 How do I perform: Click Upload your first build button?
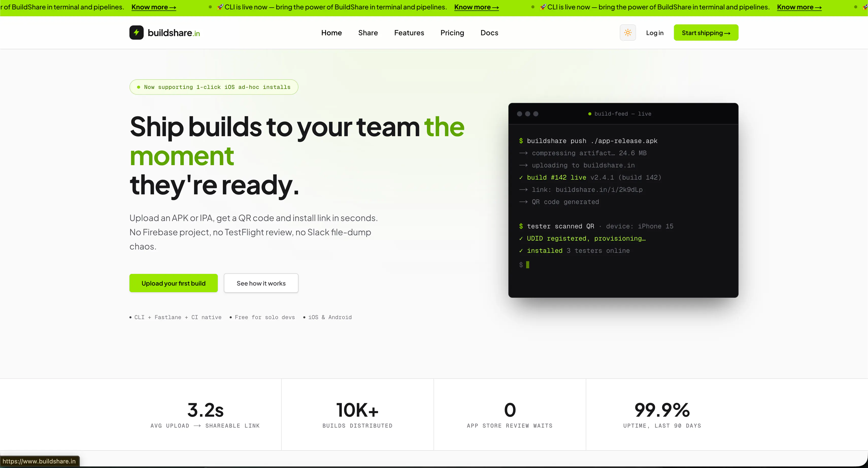point(174,283)
